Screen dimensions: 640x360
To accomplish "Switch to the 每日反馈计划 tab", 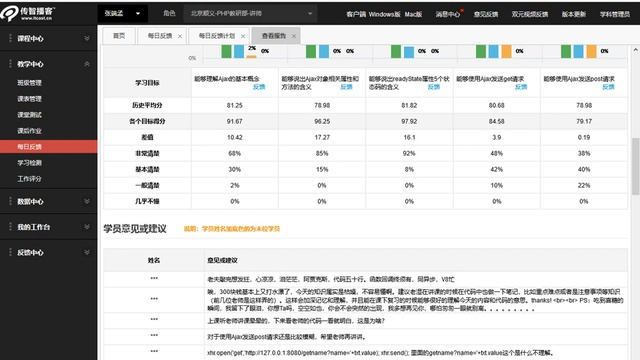I will pos(217,36).
